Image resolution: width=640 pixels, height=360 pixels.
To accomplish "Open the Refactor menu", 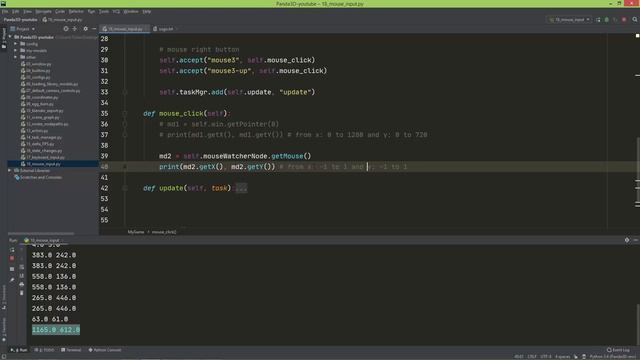I will pyautogui.click(x=76, y=11).
